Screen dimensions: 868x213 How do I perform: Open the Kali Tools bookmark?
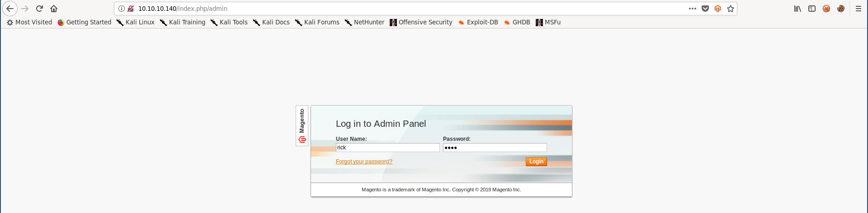coord(229,22)
